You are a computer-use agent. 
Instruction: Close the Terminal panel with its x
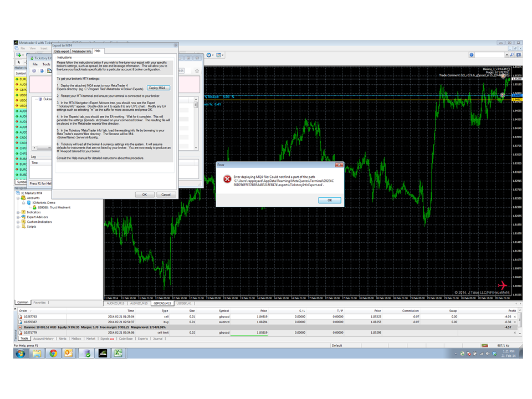tap(16, 309)
